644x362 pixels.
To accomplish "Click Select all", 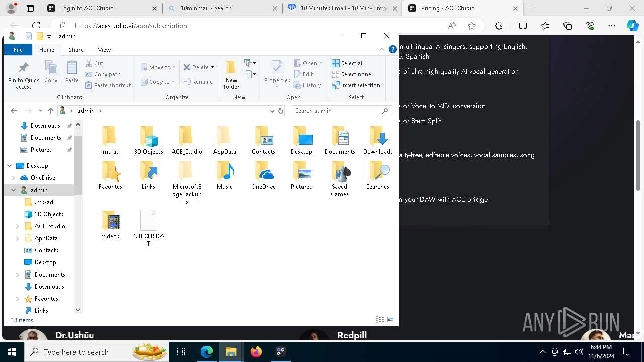I will [348, 63].
